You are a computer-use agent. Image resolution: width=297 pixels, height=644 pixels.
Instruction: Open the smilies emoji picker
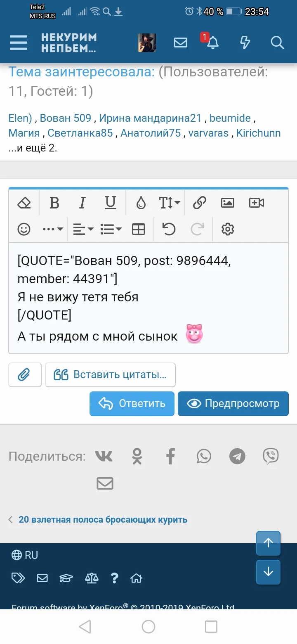24,229
